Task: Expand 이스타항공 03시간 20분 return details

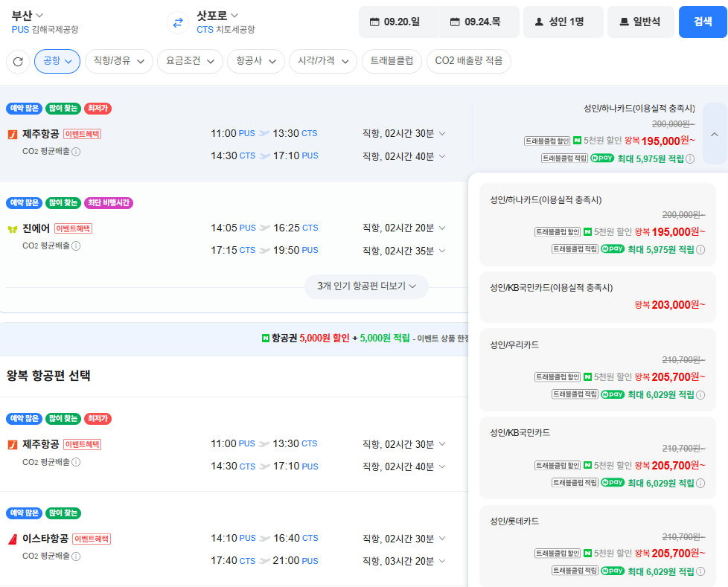Action: (442, 561)
